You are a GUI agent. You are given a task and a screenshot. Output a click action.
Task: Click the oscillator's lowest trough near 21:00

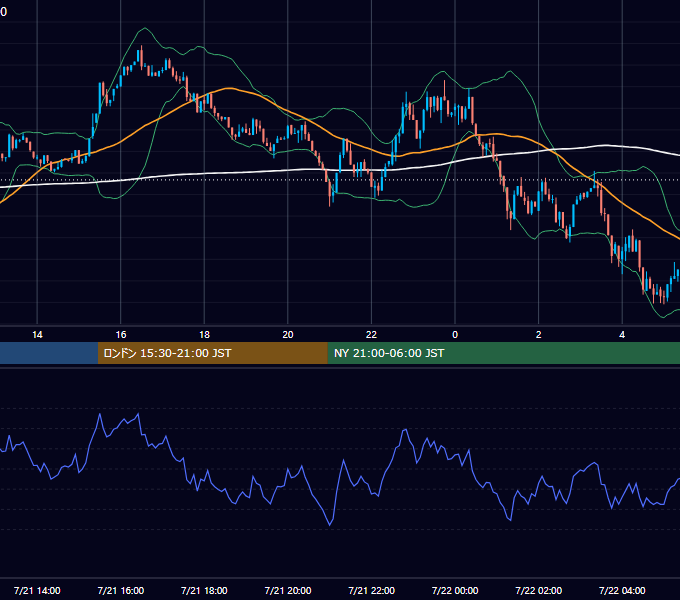pos(330,525)
